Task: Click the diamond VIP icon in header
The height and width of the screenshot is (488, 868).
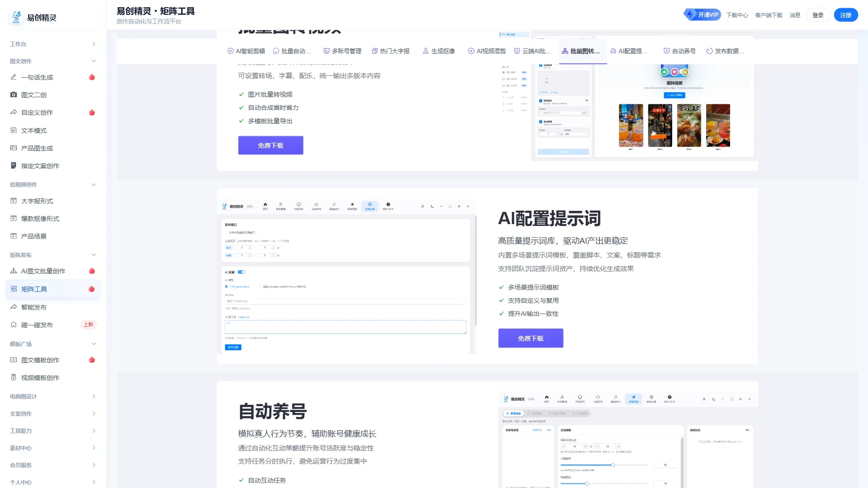Action: 690,14
